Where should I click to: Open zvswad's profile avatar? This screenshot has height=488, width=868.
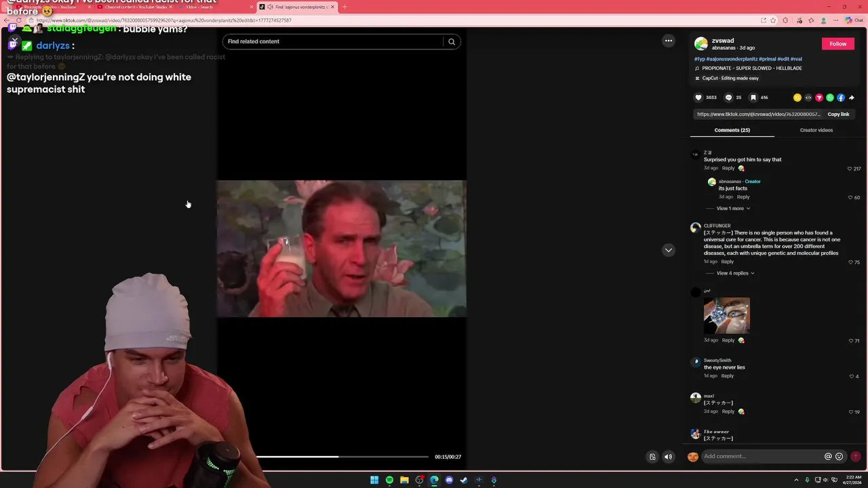(x=701, y=44)
